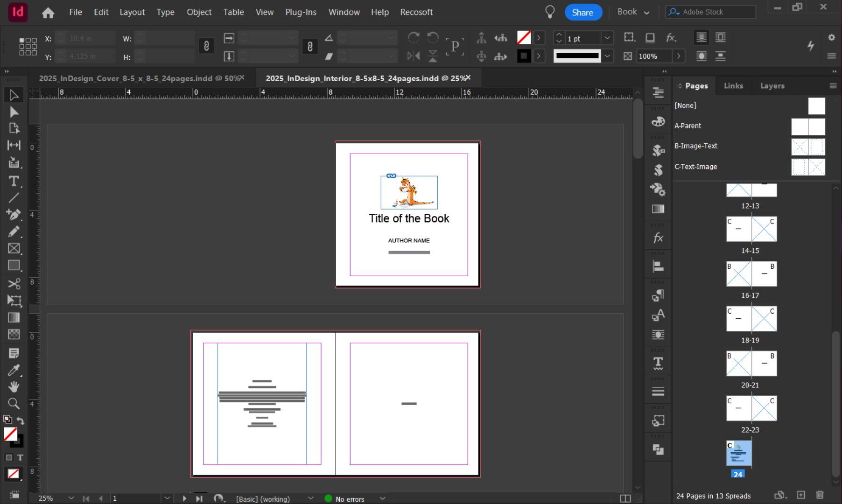Image resolution: width=842 pixels, height=504 pixels.
Task: Select the Zoom tool
Action: [x=14, y=403]
